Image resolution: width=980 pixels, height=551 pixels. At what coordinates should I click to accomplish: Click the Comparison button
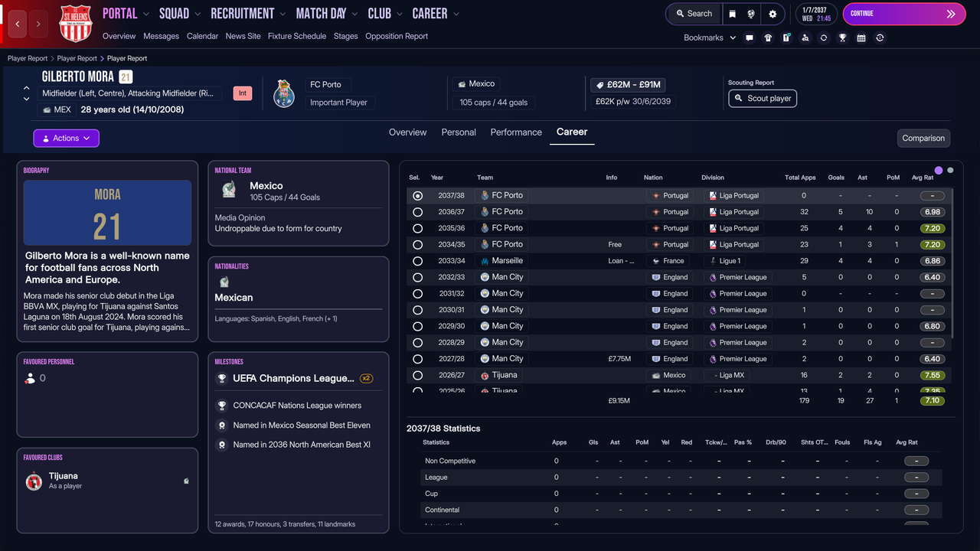pos(923,139)
